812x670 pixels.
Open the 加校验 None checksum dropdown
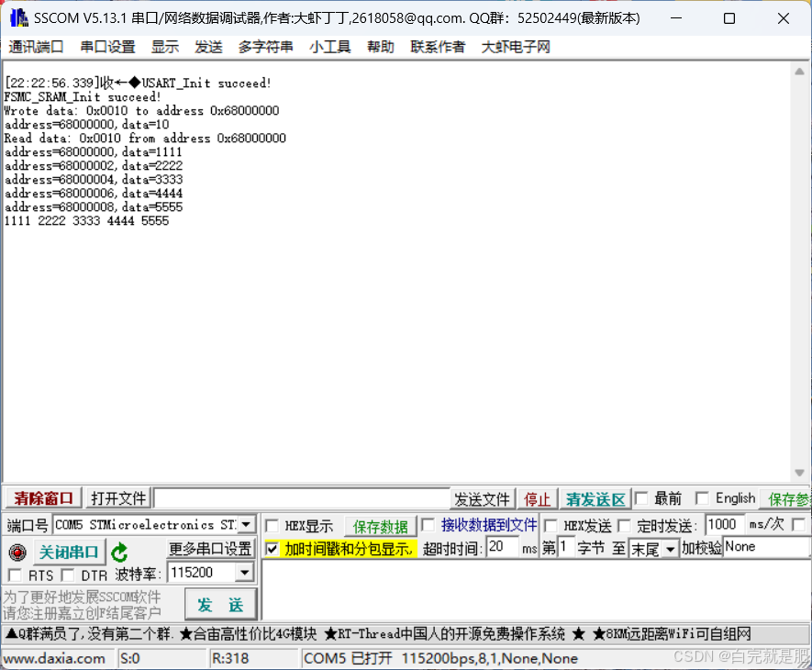click(x=766, y=547)
